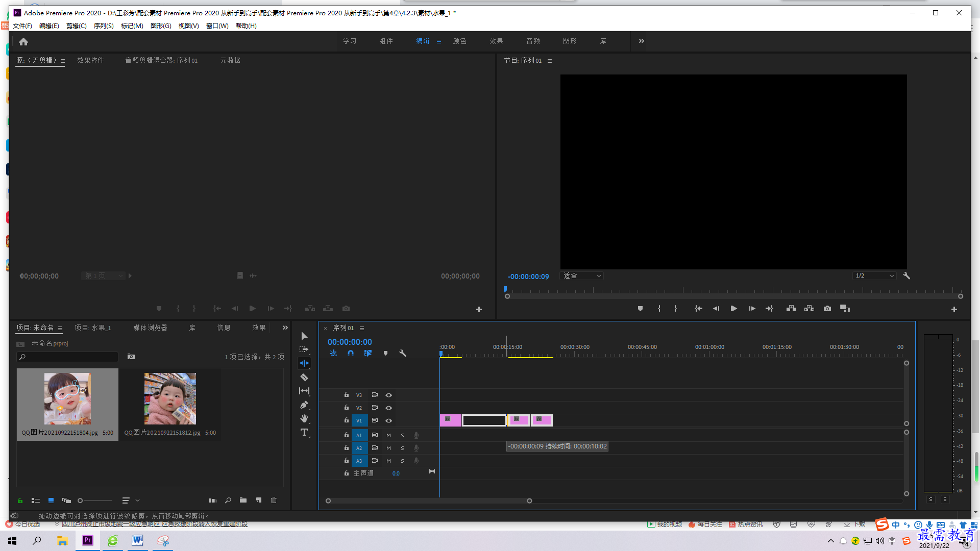
Task: Open sort icons dropdown in Project panel
Action: click(131, 500)
